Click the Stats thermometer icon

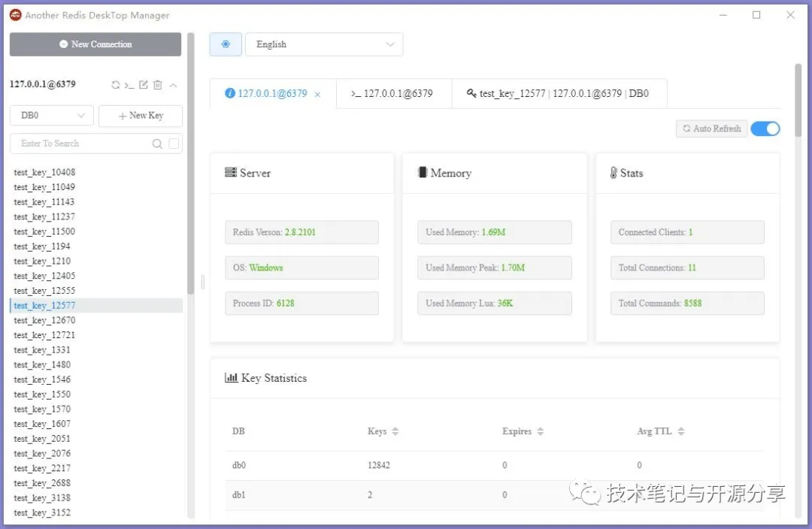point(614,173)
